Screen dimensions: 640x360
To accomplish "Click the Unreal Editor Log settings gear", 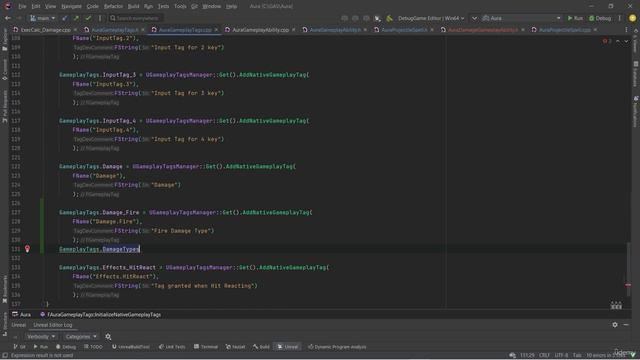I will [x=615, y=325].
